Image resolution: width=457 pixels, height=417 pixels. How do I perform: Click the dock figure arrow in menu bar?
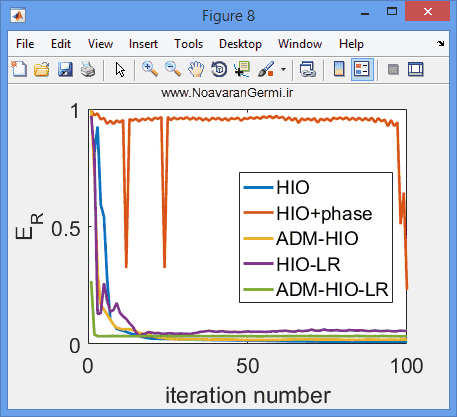(x=441, y=44)
